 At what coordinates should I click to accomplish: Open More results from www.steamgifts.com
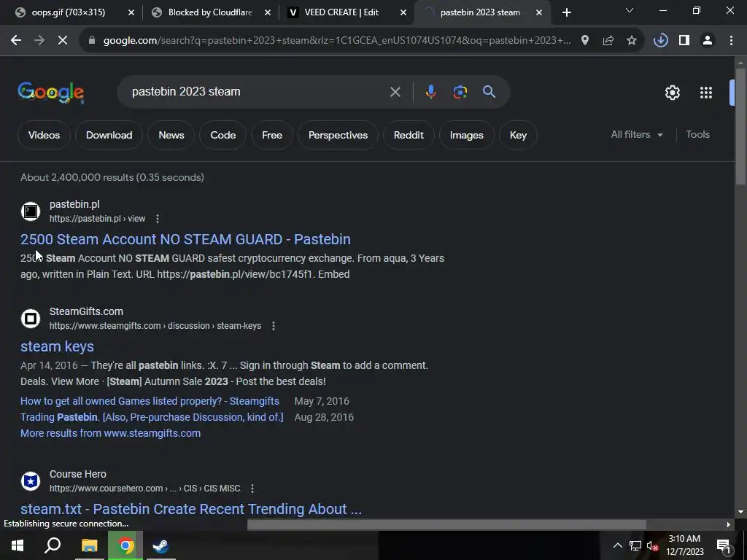111,433
